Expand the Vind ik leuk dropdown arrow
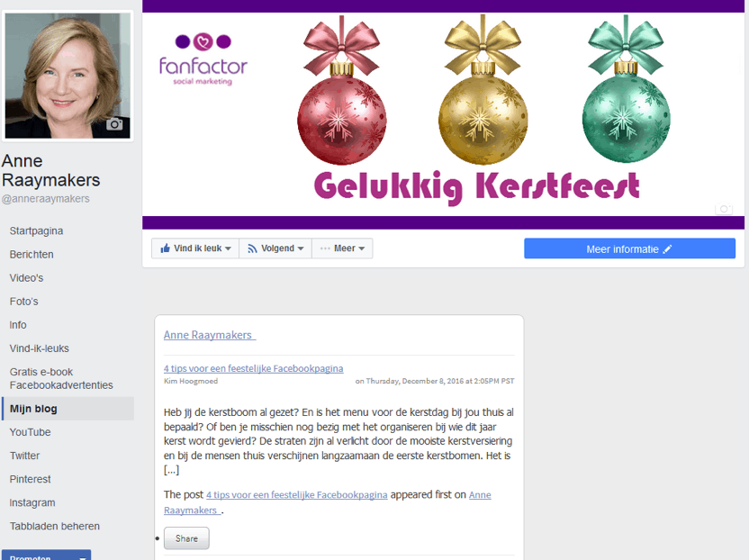The height and width of the screenshot is (560, 749). pos(228,248)
